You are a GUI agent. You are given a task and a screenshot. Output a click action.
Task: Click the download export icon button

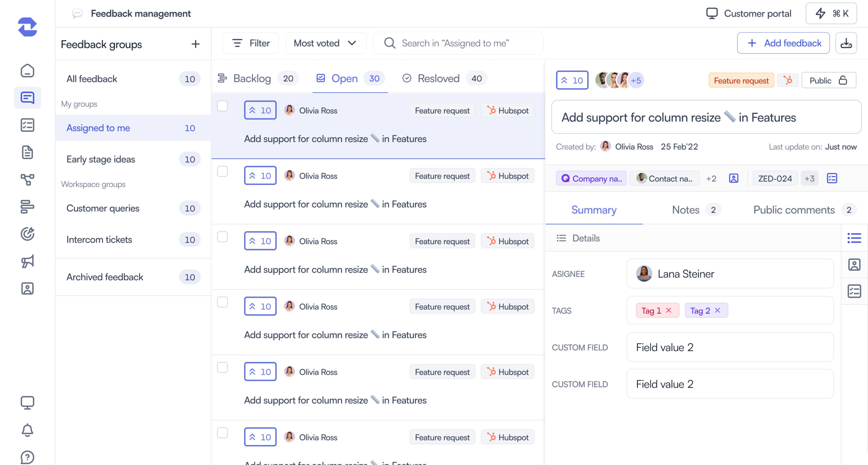coord(846,43)
